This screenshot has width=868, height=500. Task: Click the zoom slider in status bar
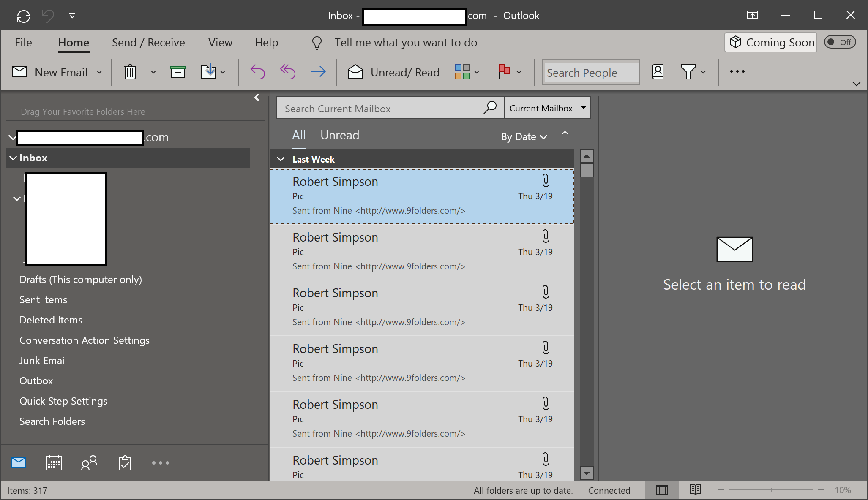tap(771, 490)
